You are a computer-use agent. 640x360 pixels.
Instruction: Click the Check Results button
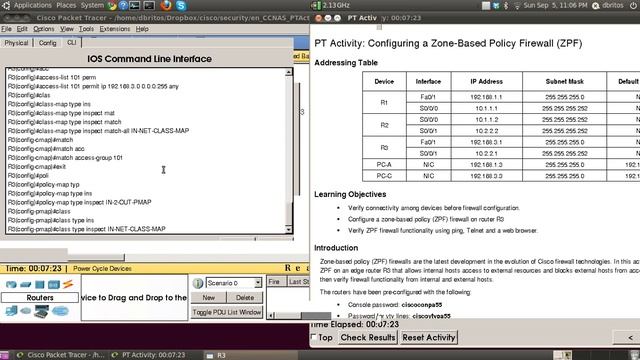tap(368, 338)
